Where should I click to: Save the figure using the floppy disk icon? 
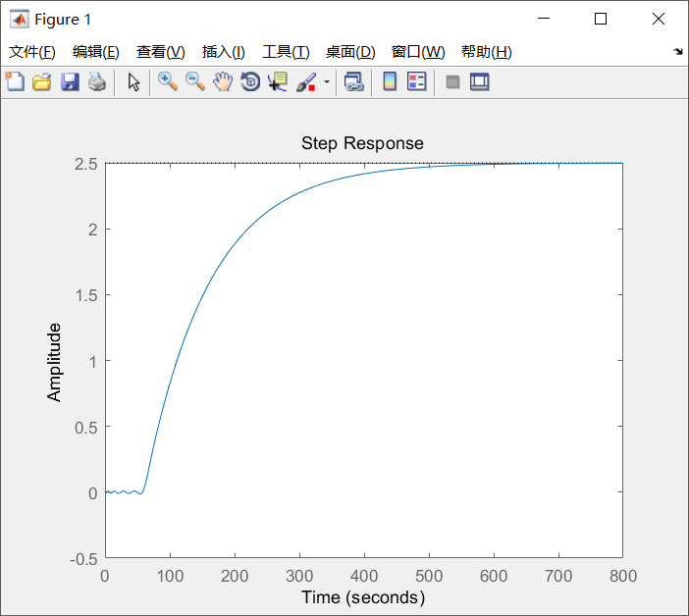[x=70, y=82]
